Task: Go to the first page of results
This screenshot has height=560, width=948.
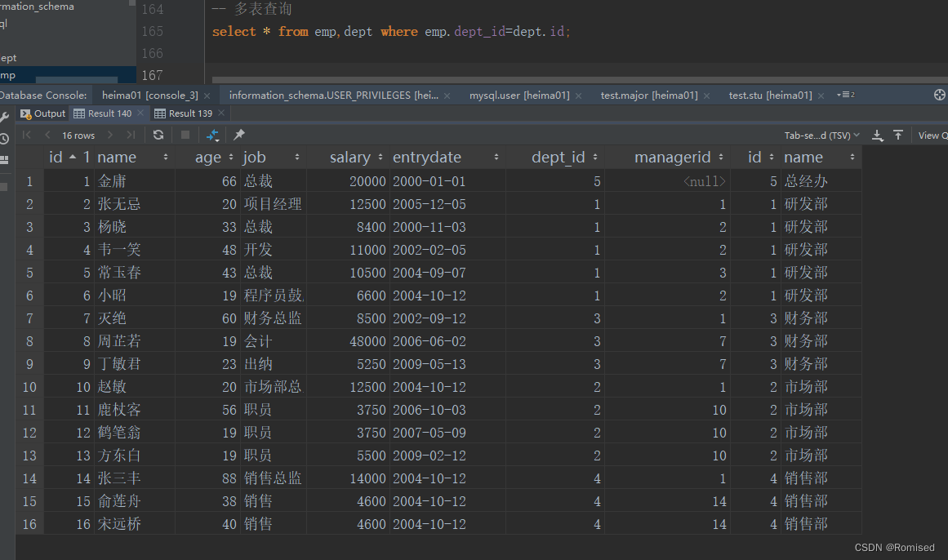Action: 27,135
